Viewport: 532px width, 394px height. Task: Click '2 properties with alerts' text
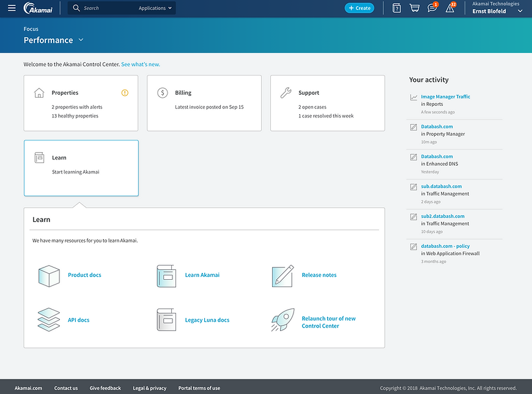tap(77, 107)
